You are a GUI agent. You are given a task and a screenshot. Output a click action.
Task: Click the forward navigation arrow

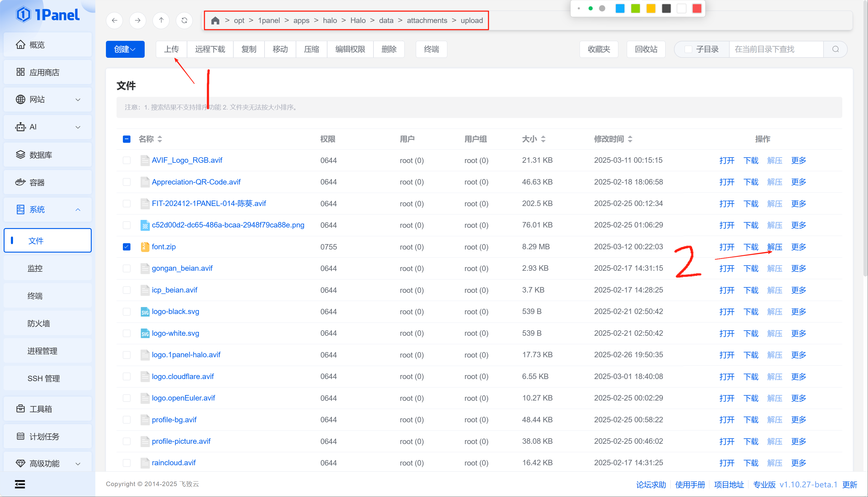[x=138, y=21]
